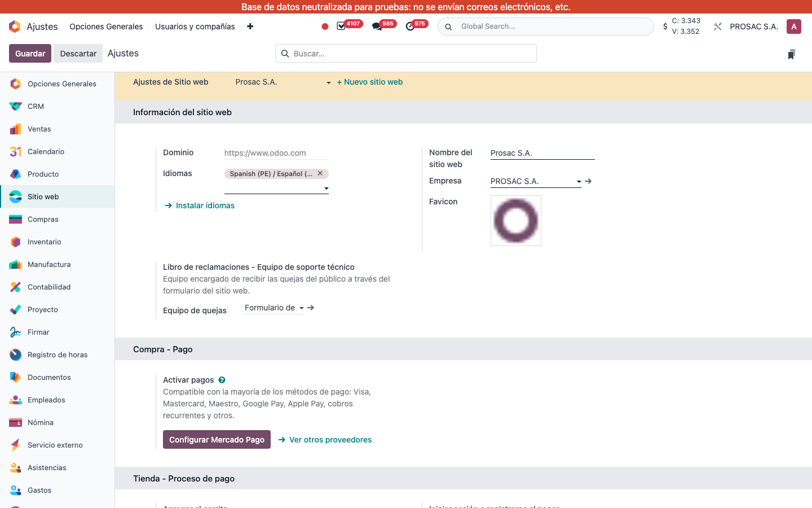Open Documentos settings section

(x=58, y=377)
